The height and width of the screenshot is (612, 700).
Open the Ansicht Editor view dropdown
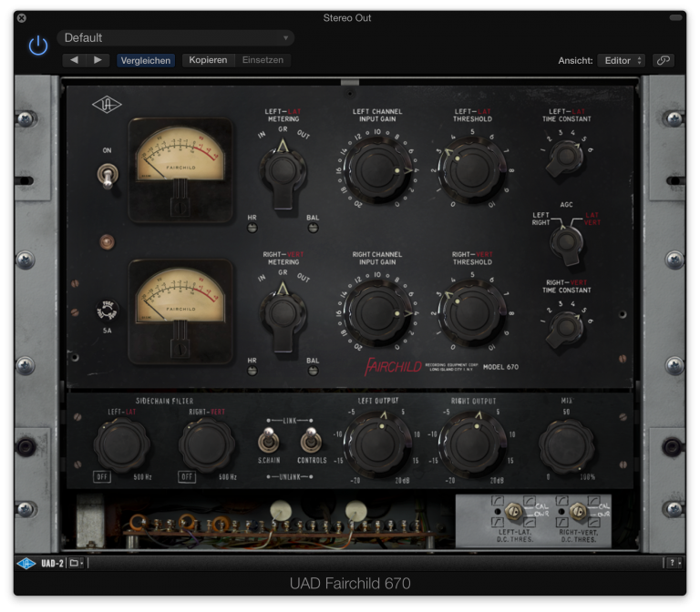pyautogui.click(x=623, y=60)
